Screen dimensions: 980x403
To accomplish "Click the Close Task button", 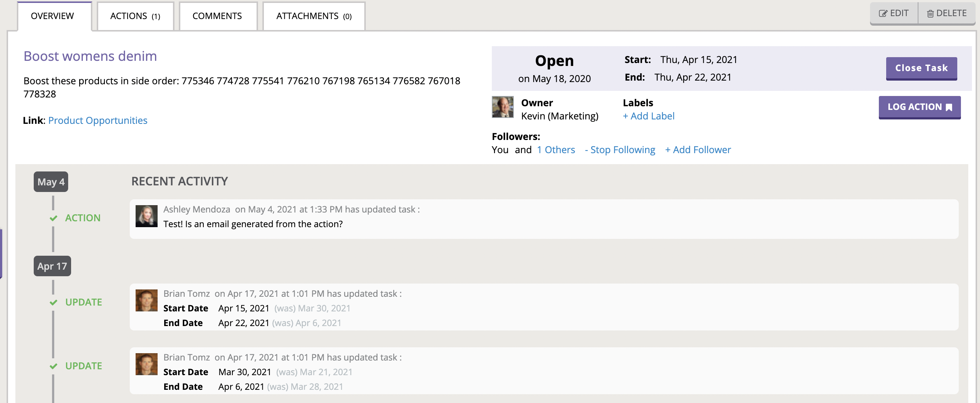I will pos(921,68).
